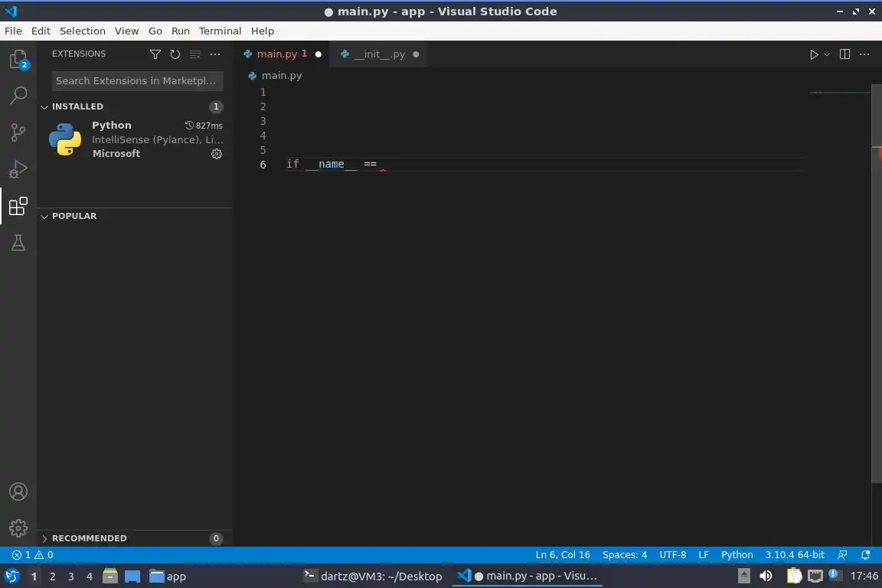The width and height of the screenshot is (882, 588).
Task: Open editor More Actions ellipsis
Action: [x=864, y=54]
